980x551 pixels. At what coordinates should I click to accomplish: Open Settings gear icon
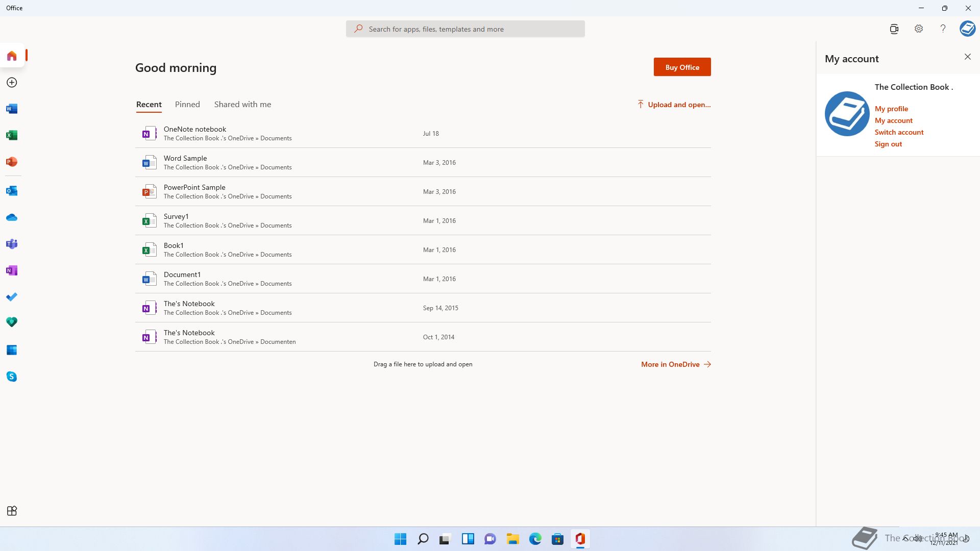click(x=919, y=29)
